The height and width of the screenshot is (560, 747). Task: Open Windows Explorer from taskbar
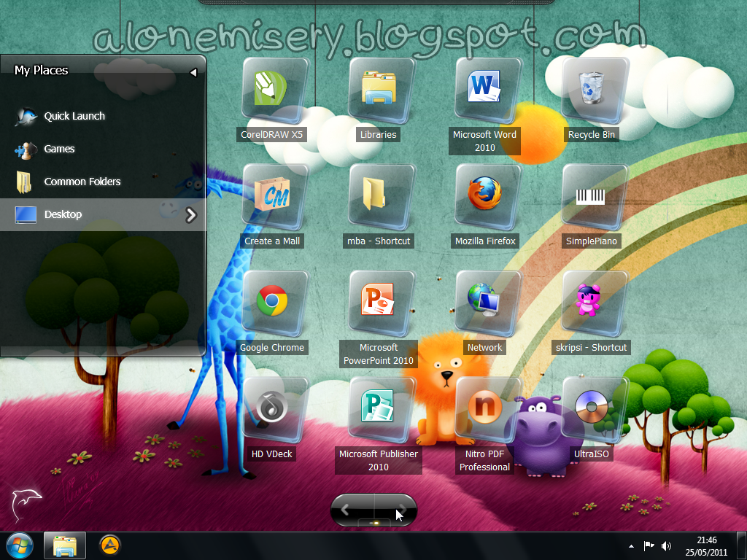[65, 545]
